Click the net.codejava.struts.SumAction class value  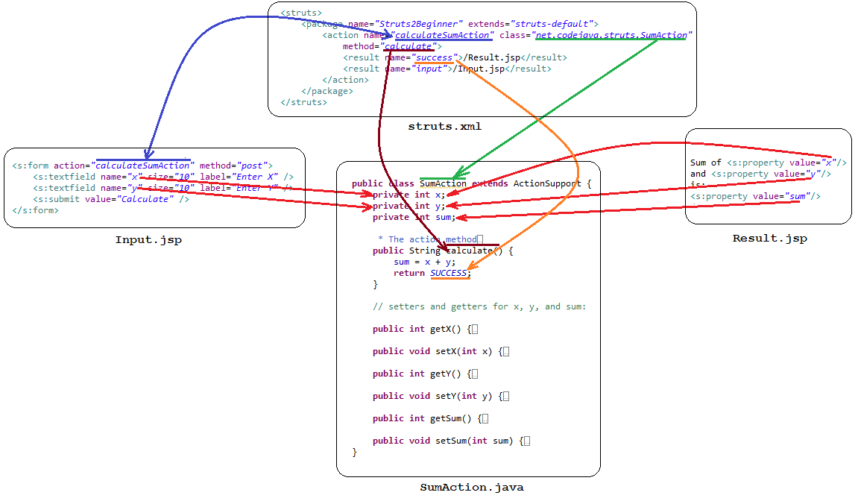(x=611, y=35)
